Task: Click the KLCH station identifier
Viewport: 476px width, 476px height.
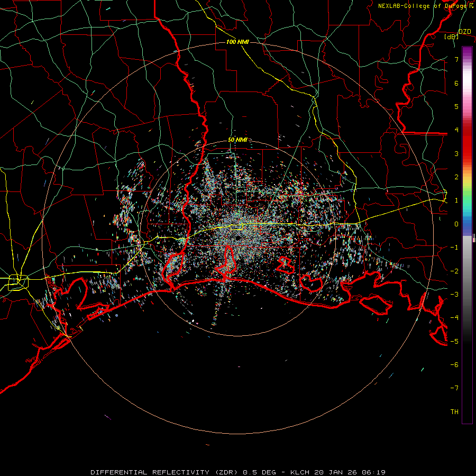Action: [x=300, y=472]
